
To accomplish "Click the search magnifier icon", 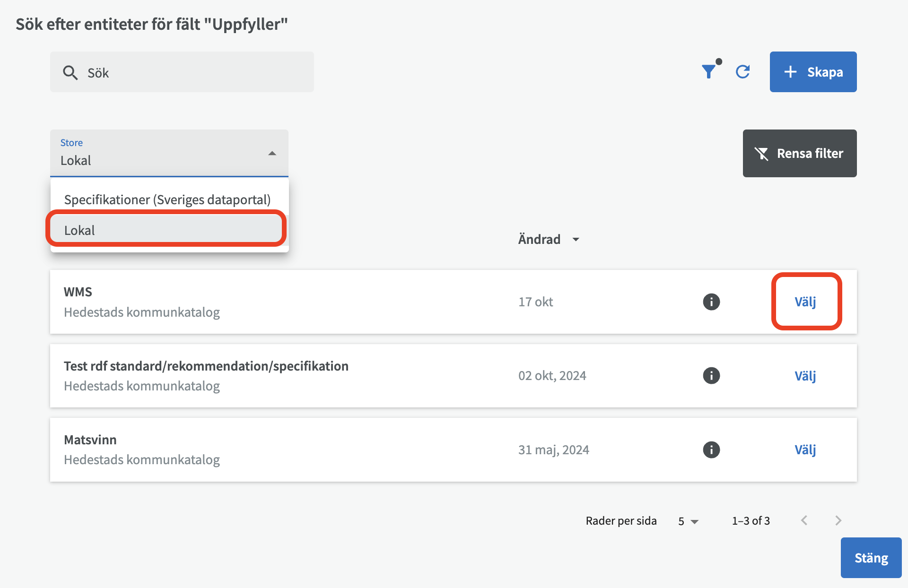I will click(70, 73).
